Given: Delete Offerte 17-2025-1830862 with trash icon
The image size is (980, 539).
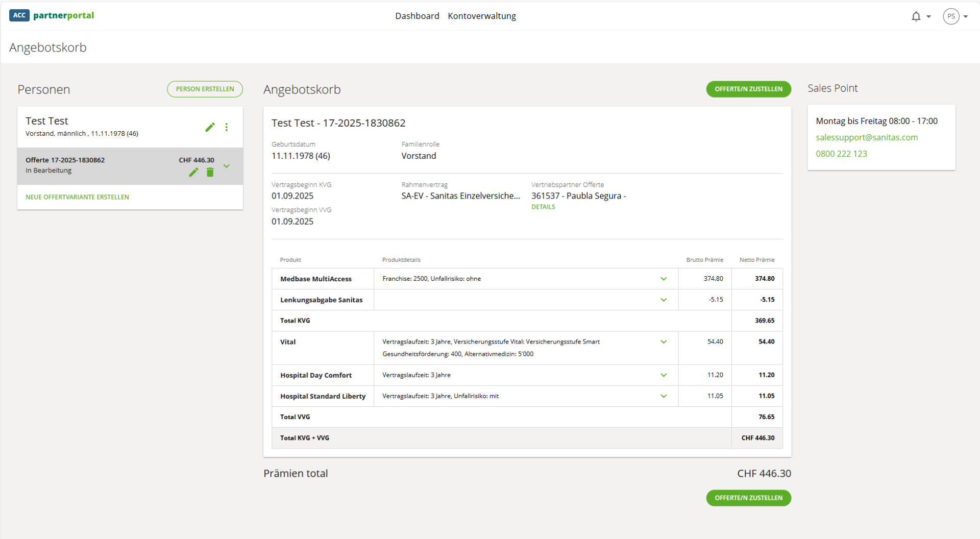Looking at the screenshot, I should pos(210,173).
